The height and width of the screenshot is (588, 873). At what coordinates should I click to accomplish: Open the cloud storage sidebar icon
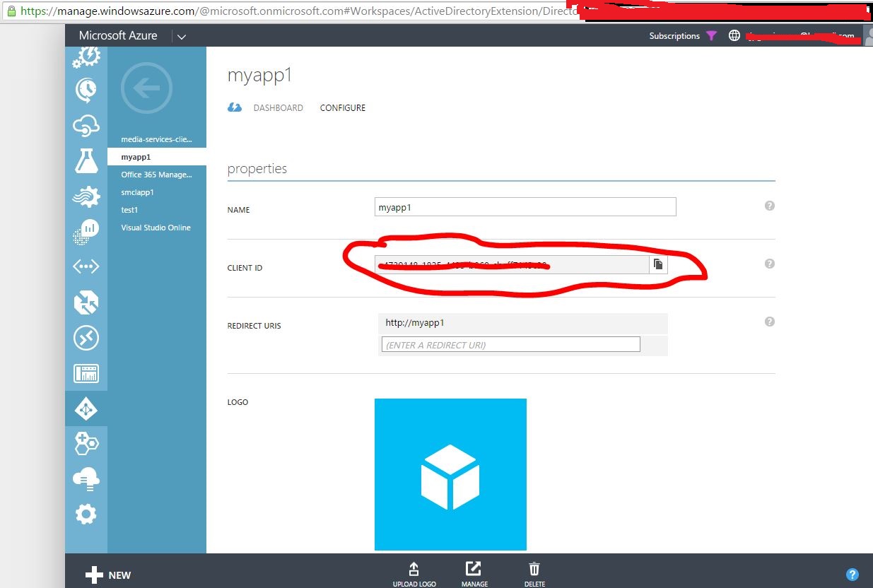(86, 479)
